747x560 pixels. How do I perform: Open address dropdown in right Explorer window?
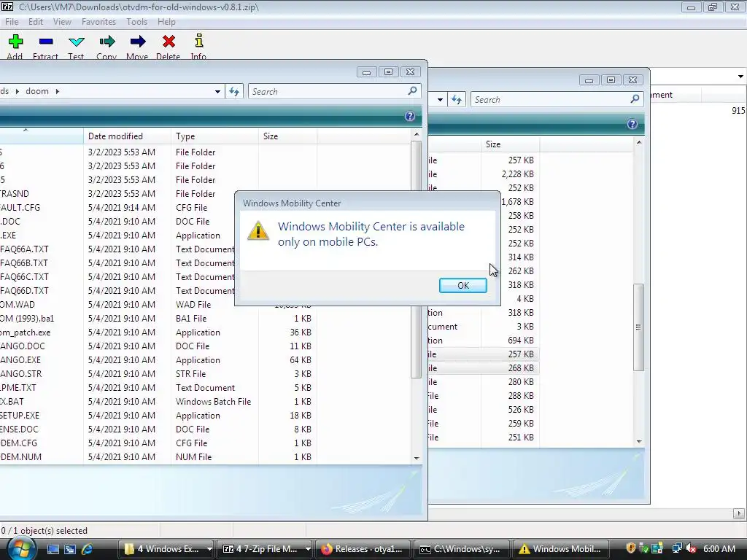(440, 99)
